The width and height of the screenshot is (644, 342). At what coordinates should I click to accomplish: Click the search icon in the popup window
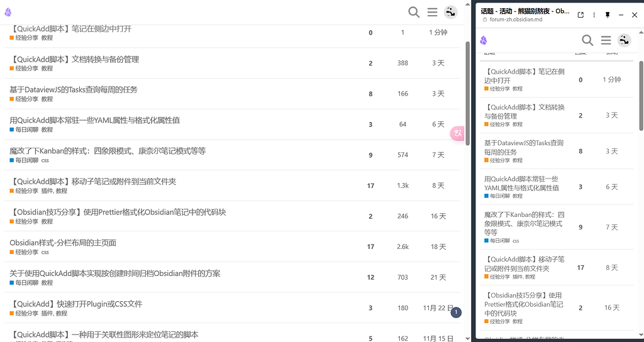pyautogui.click(x=587, y=40)
